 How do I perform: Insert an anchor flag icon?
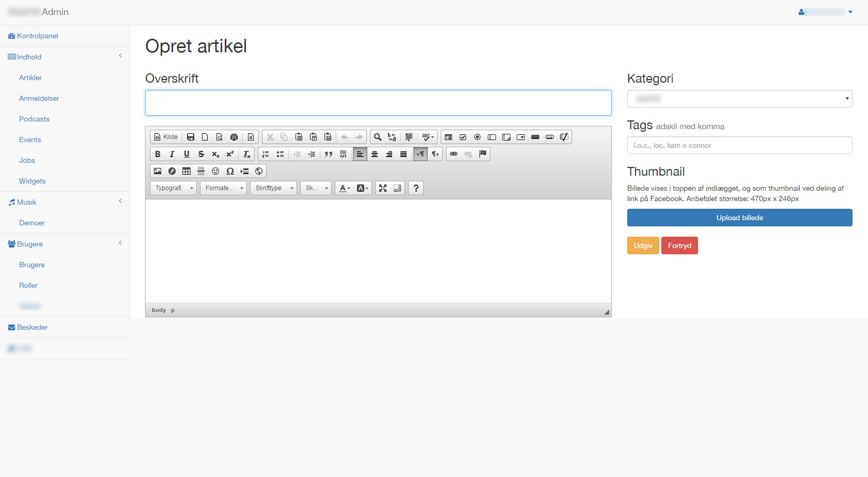[x=483, y=154]
